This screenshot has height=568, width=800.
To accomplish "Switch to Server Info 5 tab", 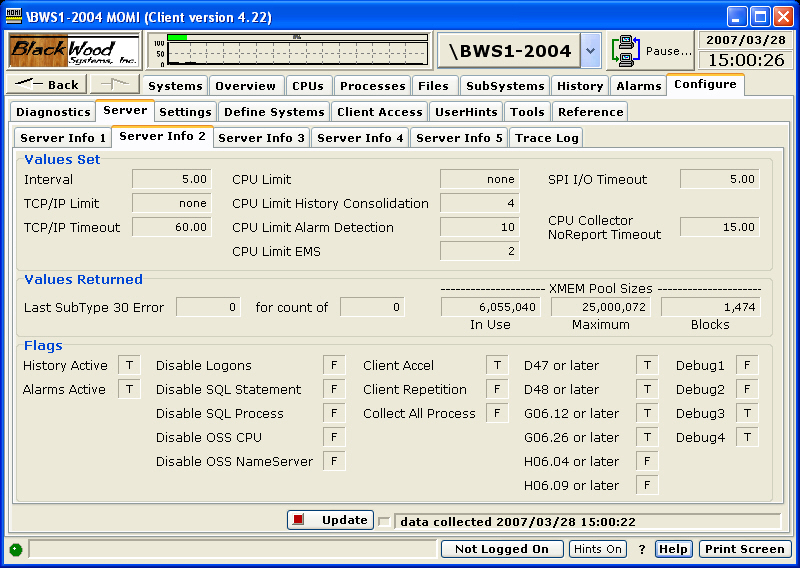I will (x=459, y=138).
